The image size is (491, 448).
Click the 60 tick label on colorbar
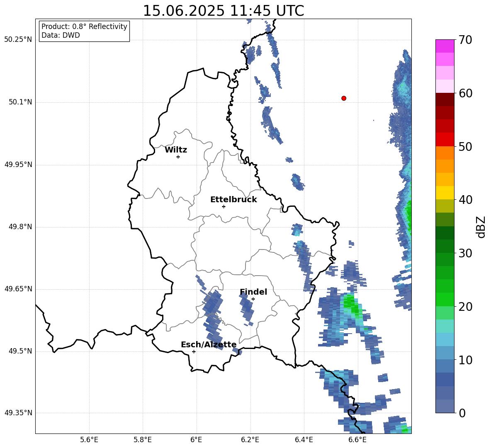465,93
